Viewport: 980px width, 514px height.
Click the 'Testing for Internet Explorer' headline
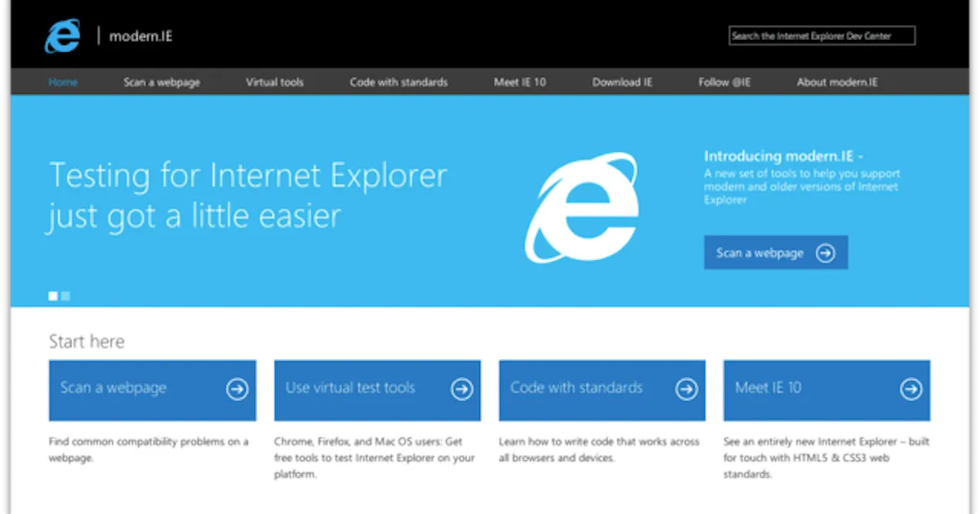click(x=248, y=196)
